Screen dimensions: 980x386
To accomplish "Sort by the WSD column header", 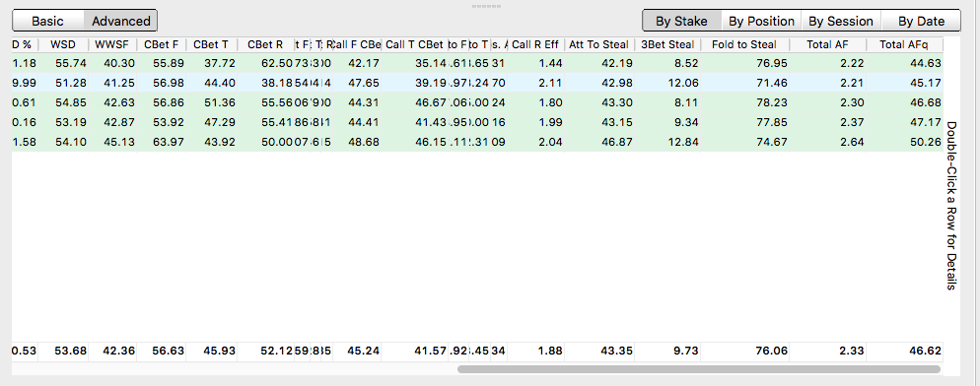I will (x=63, y=44).
